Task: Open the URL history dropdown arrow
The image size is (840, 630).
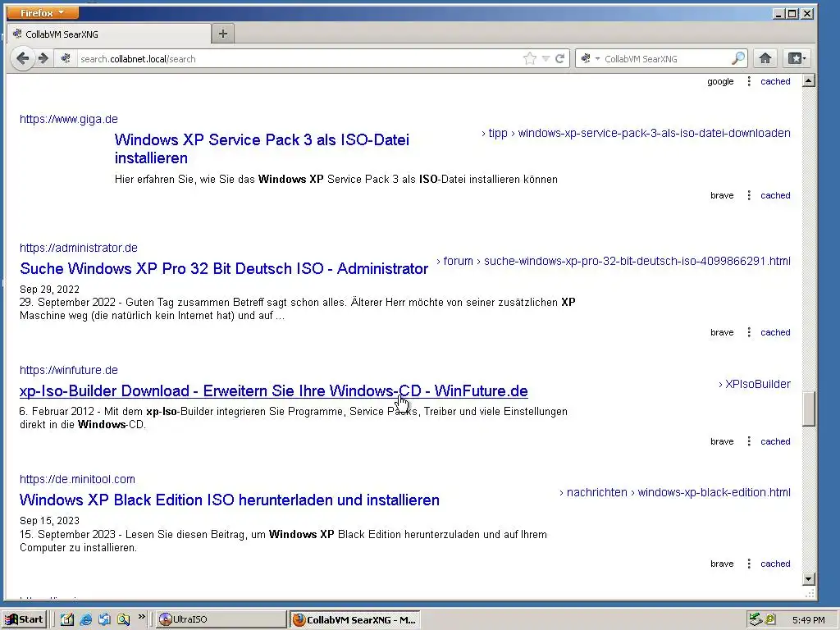Action: pos(546,58)
